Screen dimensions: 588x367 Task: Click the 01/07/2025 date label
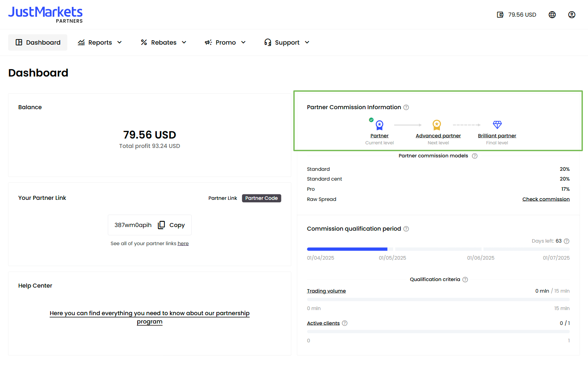click(556, 258)
